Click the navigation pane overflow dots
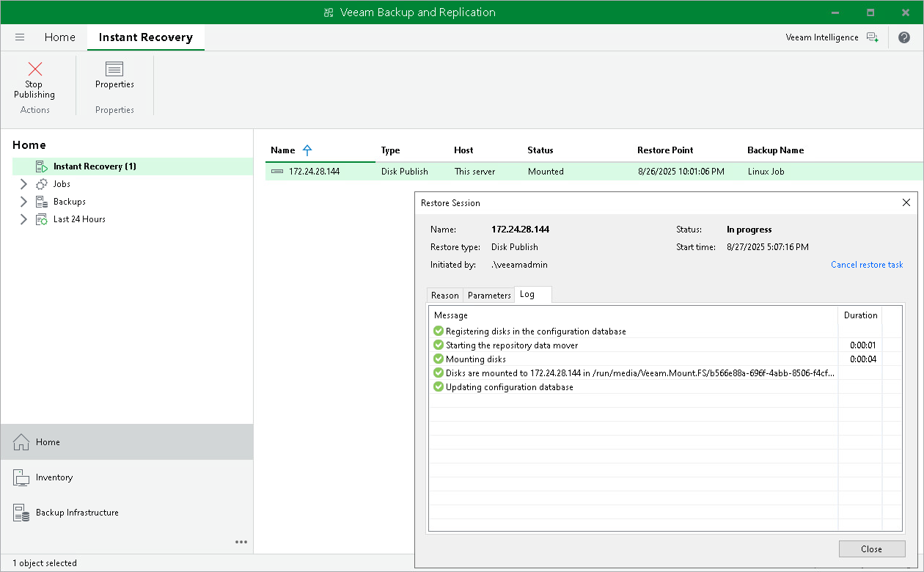 (x=241, y=542)
